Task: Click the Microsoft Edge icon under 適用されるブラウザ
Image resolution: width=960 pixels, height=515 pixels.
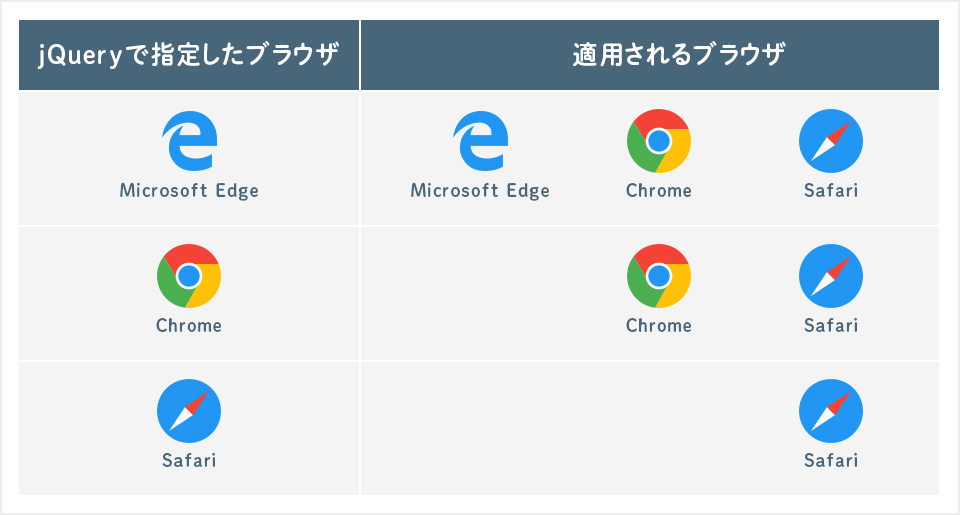Action: [480, 141]
